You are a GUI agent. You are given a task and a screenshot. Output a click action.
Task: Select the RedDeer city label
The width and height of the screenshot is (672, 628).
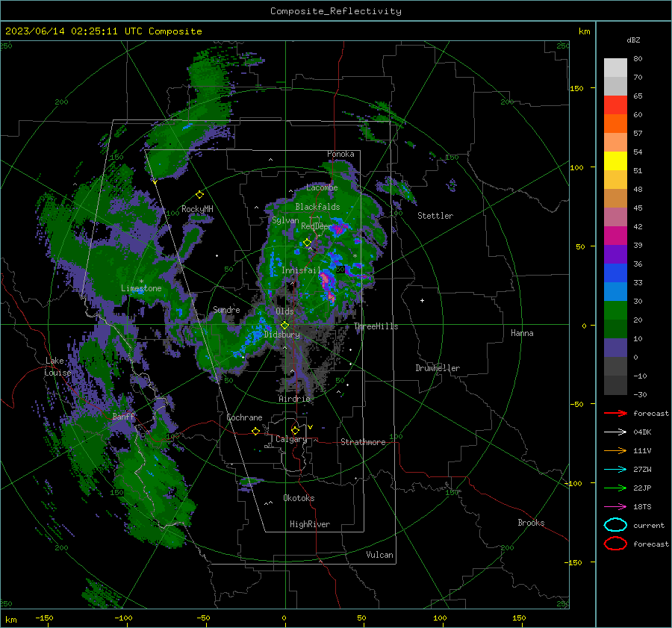click(317, 226)
